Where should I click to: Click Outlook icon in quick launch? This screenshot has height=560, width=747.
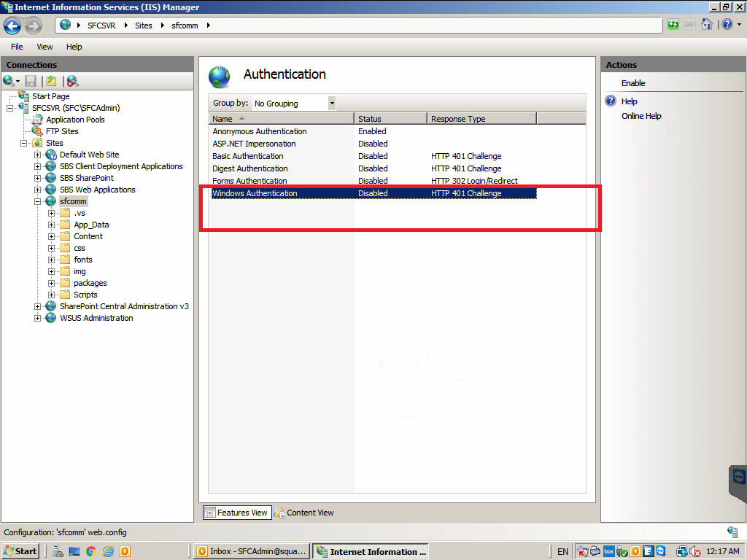(125, 551)
